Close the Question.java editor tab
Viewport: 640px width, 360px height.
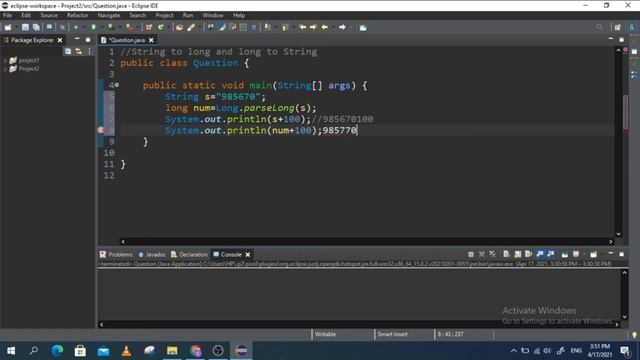click(x=151, y=40)
